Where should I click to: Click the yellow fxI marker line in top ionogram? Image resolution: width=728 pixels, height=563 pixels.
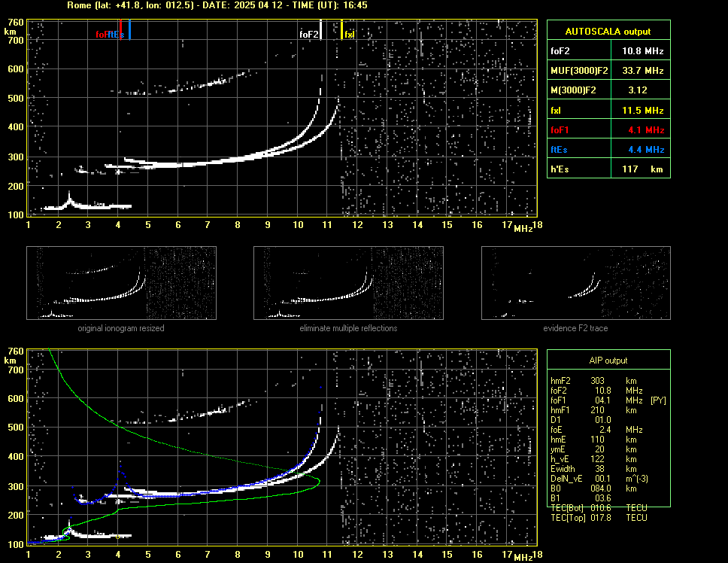click(x=341, y=29)
